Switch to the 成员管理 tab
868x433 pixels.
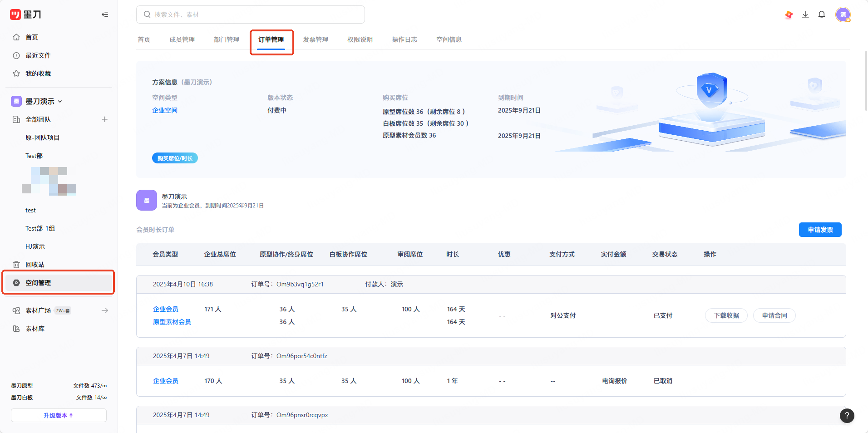coord(182,39)
